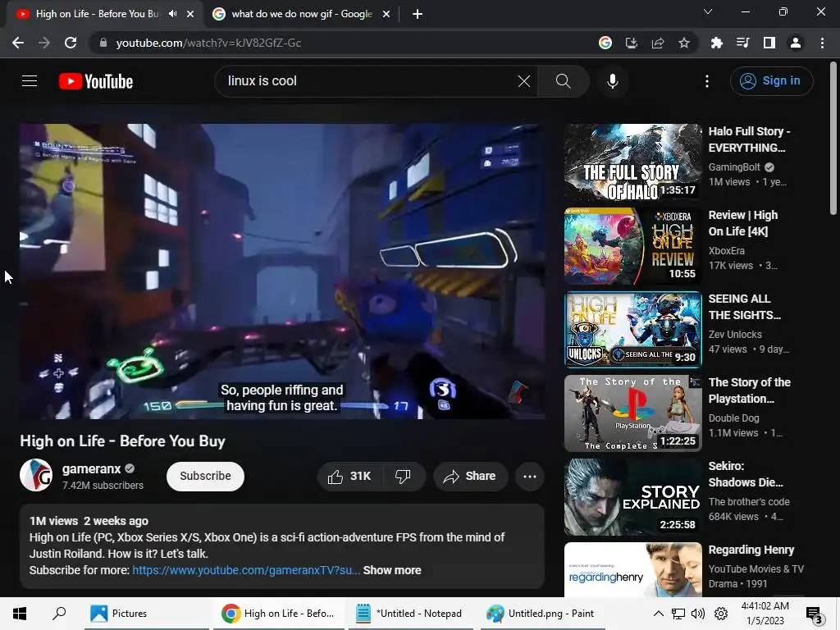Viewport: 840px width, 630px height.
Task: Run search with the magnifier button
Action: (563, 81)
